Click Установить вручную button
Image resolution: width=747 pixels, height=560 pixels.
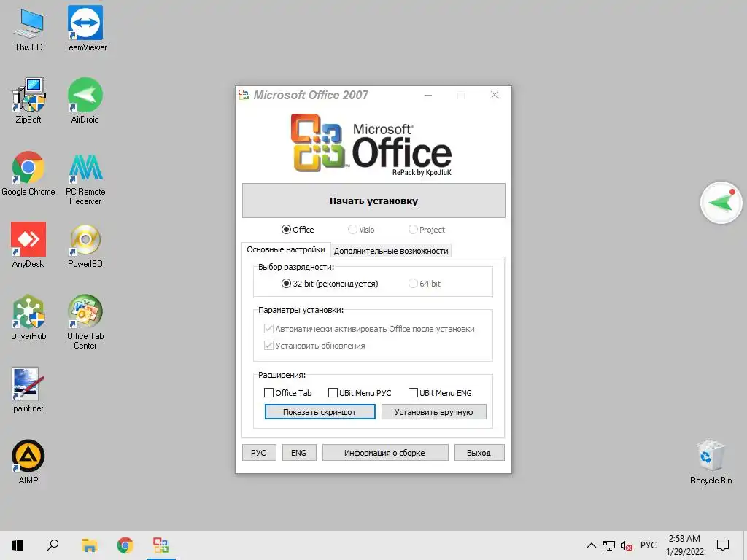point(433,412)
